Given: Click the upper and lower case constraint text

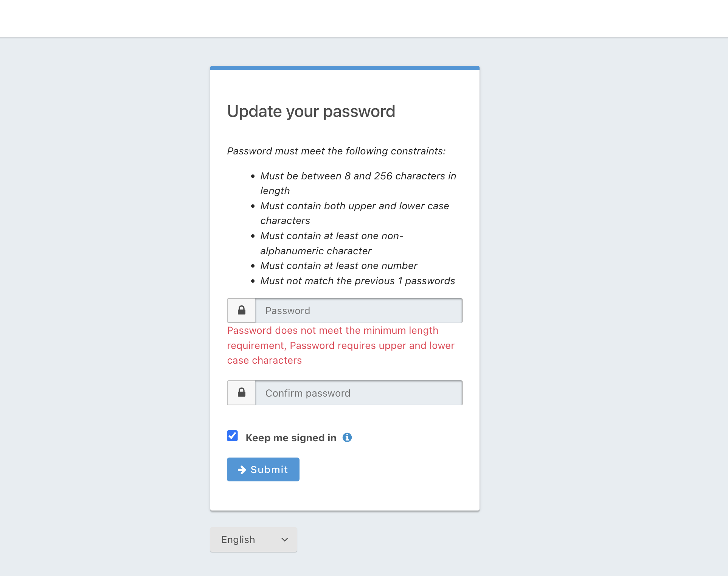Looking at the screenshot, I should click(354, 213).
